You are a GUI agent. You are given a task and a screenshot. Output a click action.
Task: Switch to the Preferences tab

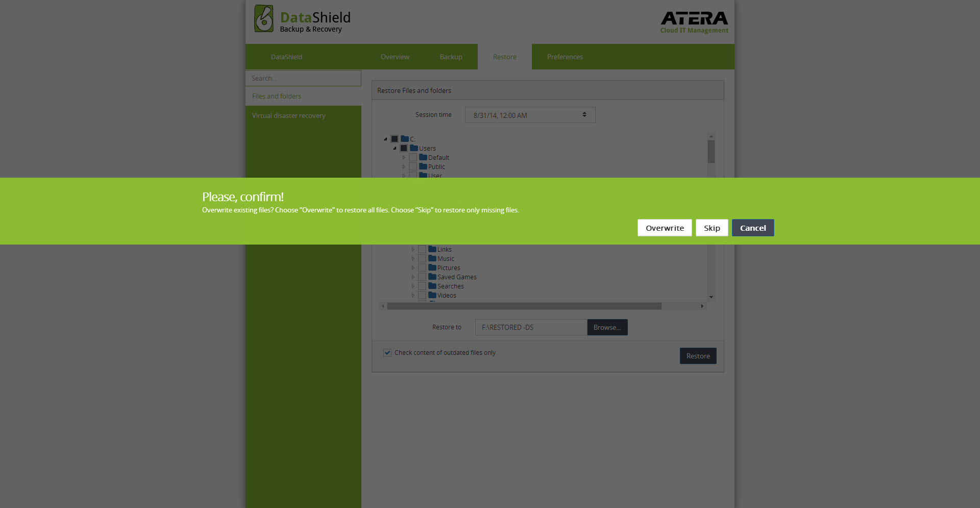click(x=565, y=57)
